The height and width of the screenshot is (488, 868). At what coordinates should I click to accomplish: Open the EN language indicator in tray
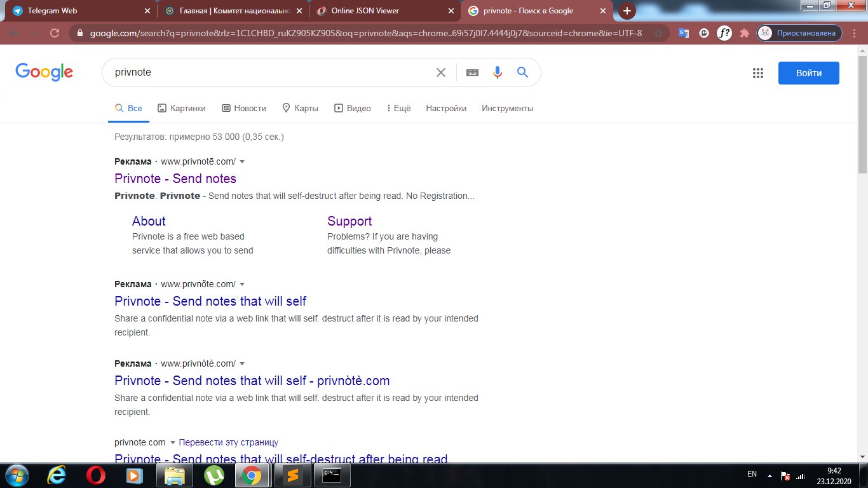tap(752, 475)
